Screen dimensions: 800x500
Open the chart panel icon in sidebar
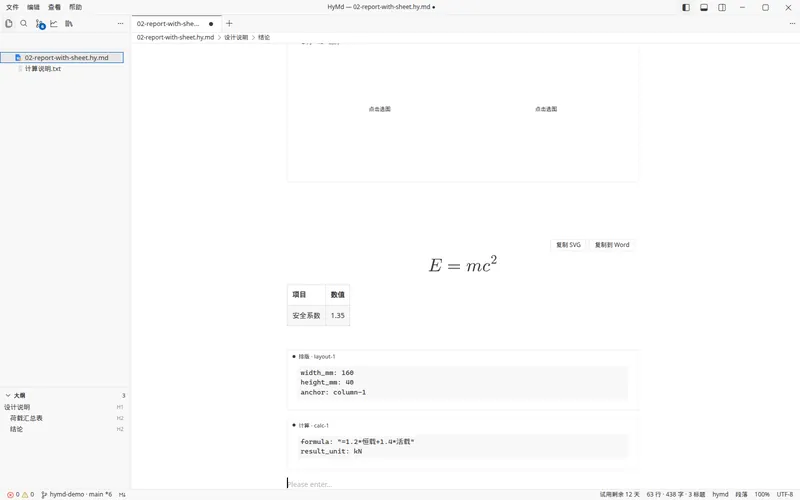(x=54, y=23)
